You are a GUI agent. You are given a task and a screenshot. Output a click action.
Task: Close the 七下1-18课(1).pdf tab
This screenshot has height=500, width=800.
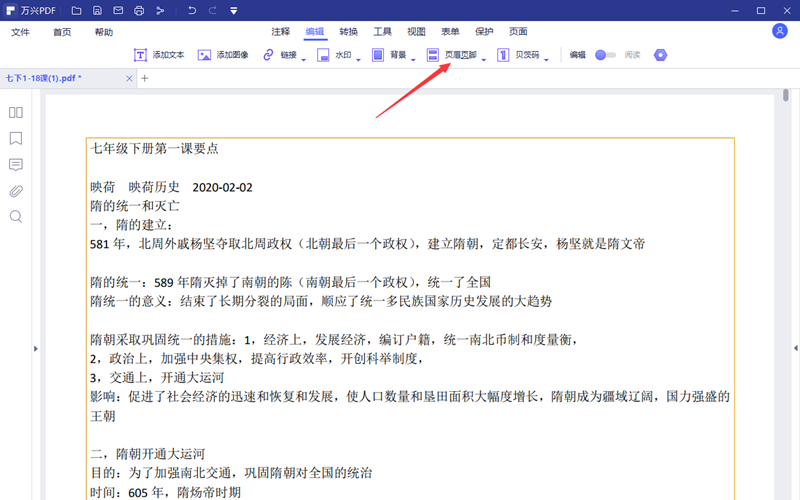127,78
